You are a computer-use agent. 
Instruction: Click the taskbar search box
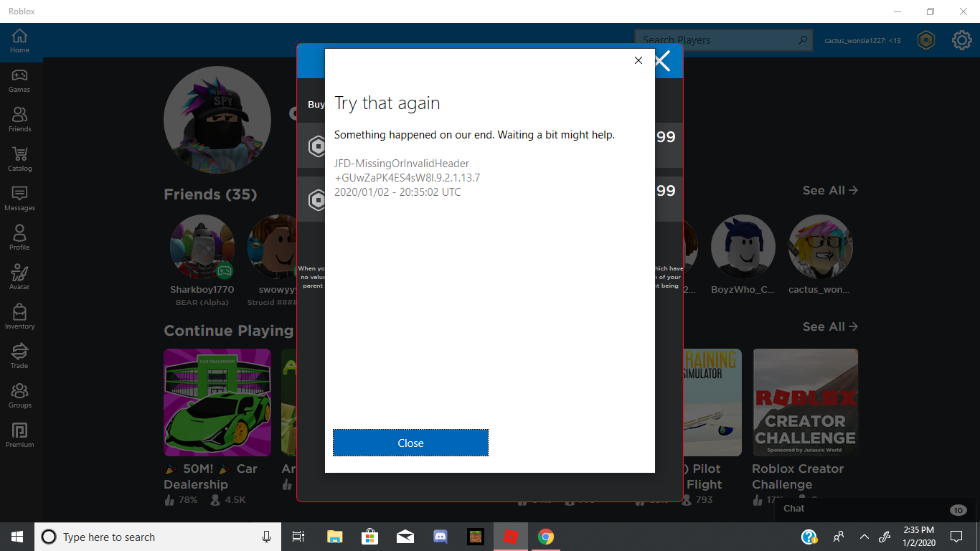click(x=157, y=537)
